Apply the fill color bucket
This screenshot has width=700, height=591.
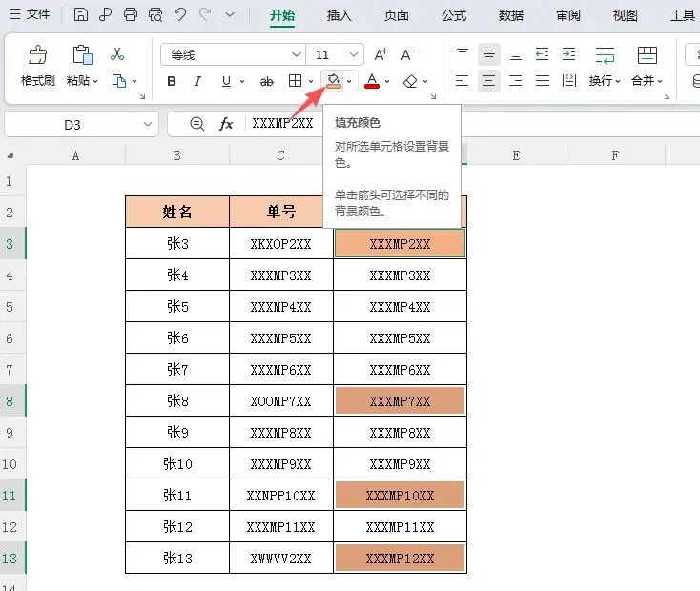(333, 81)
